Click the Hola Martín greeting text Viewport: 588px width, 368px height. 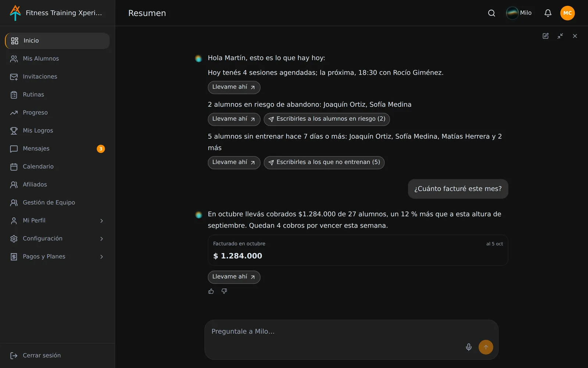point(266,58)
